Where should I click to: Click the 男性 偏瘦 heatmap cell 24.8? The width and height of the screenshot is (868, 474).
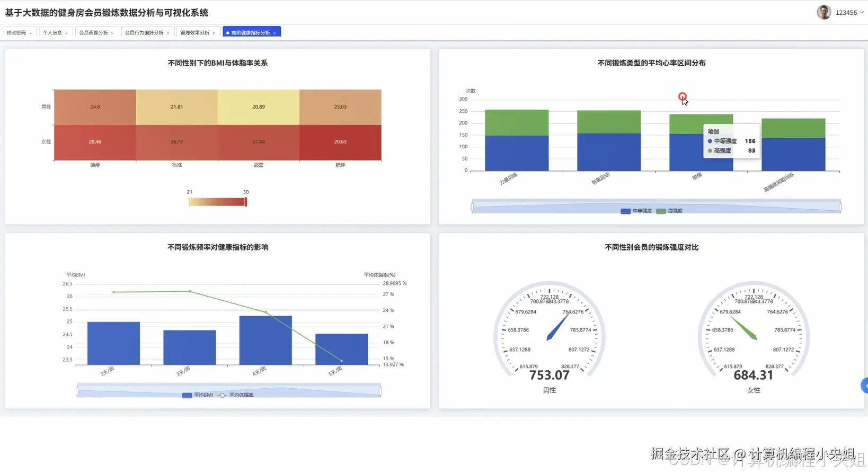pos(95,107)
